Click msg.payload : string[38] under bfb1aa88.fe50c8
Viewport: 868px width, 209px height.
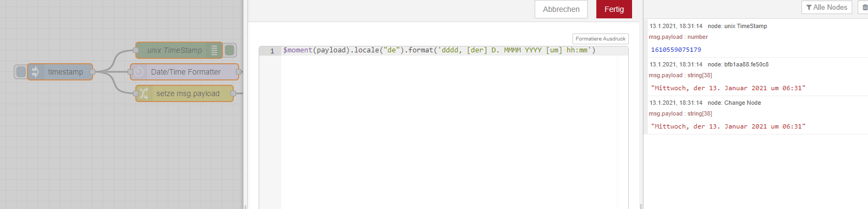tap(680, 75)
